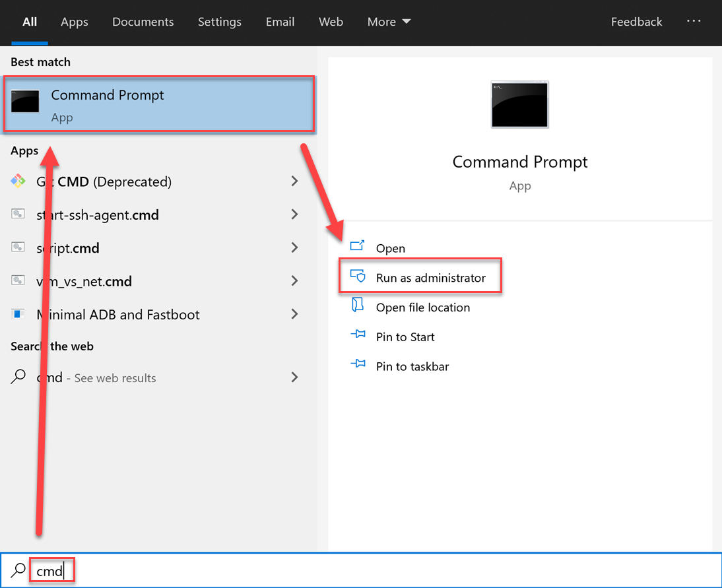
Task: Click inside the cmd search text field
Action: tap(330, 570)
